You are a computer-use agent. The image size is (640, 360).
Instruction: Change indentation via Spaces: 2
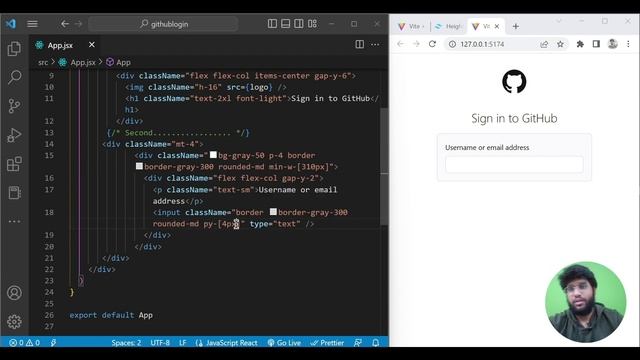pyautogui.click(x=126, y=343)
